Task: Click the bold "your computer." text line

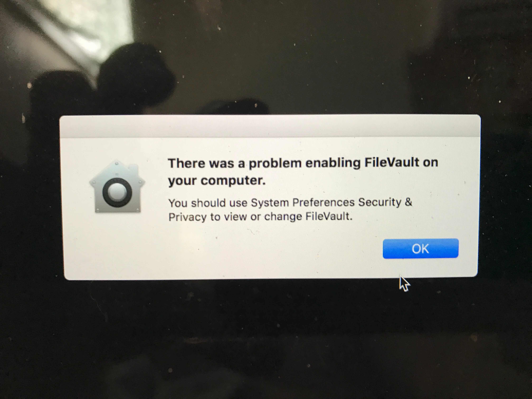Action: click(217, 181)
